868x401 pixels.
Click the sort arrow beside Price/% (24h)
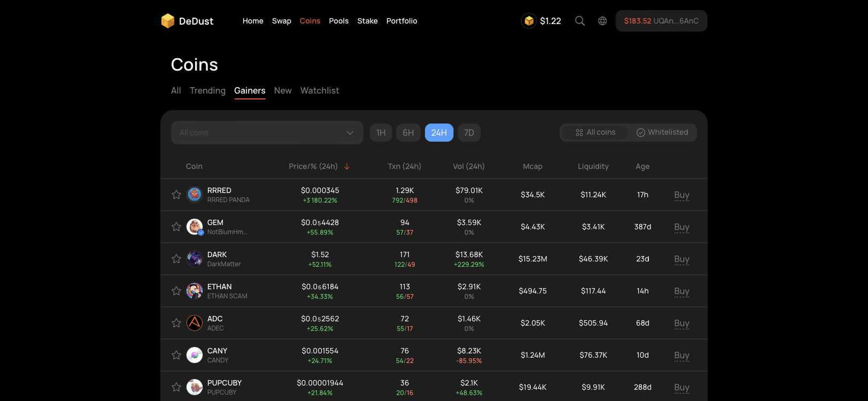(x=347, y=166)
